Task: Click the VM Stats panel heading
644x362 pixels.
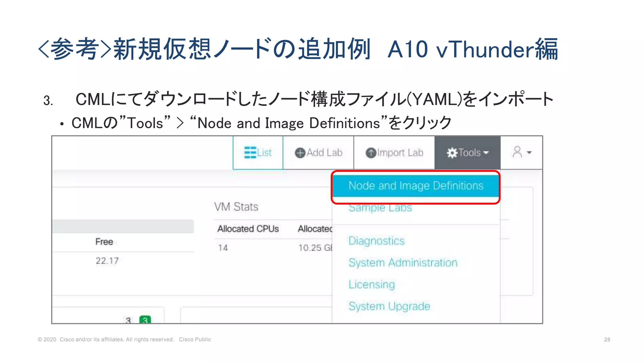Action: point(236,207)
